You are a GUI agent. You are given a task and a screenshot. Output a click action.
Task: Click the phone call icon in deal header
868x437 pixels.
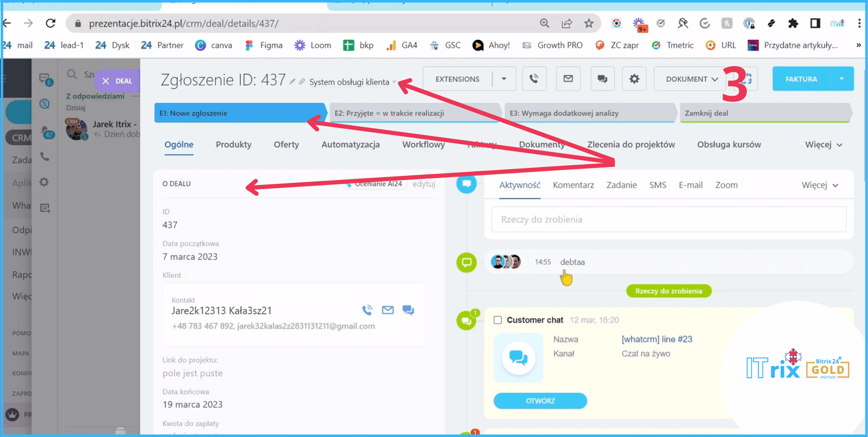point(534,79)
